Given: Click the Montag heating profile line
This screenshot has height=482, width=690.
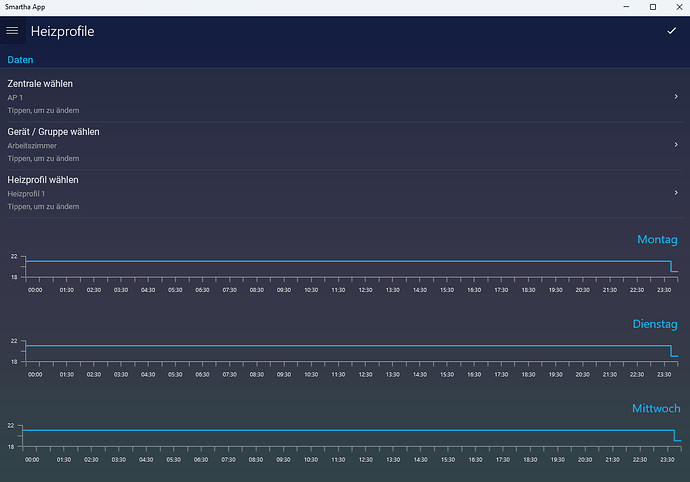Looking at the screenshot, I should pyautogui.click(x=340, y=261).
